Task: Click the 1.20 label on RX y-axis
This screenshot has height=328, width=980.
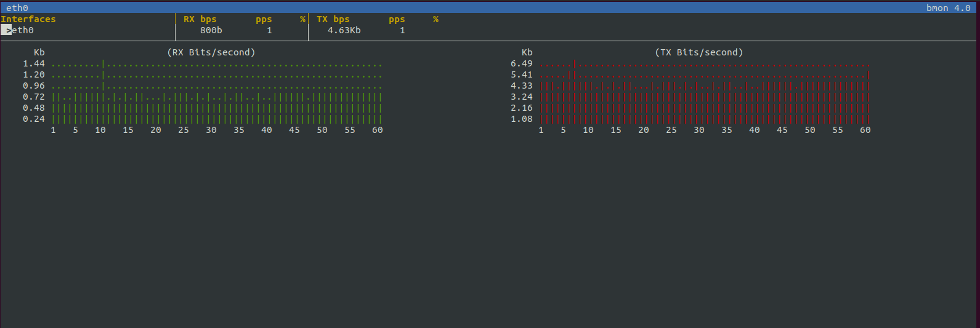Action: pyautogui.click(x=34, y=74)
